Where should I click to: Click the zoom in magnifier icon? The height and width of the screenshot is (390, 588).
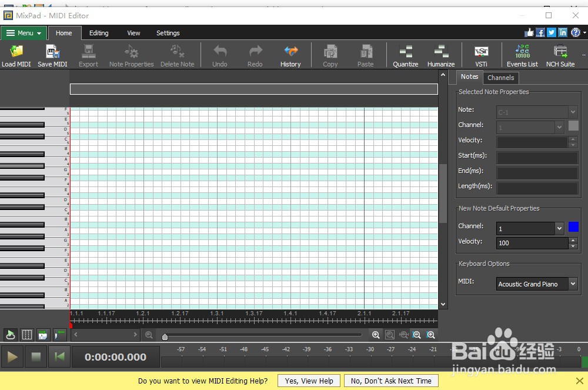pyautogui.click(x=376, y=335)
